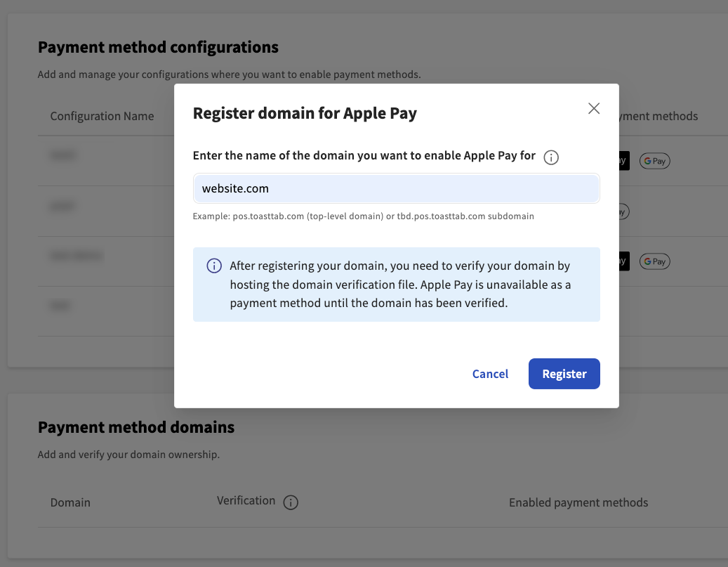The width and height of the screenshot is (728, 567).
Task: Click the example domain hint text
Action: click(x=364, y=216)
